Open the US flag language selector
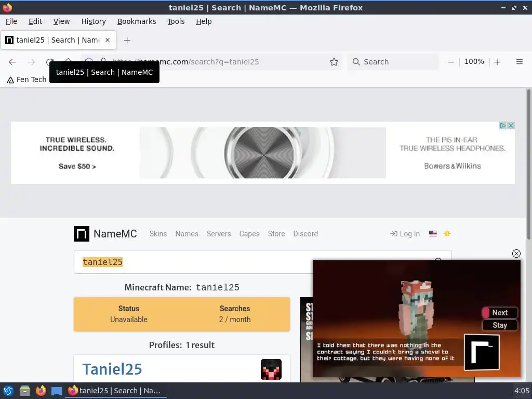Image resolution: width=532 pixels, height=399 pixels. (433, 234)
